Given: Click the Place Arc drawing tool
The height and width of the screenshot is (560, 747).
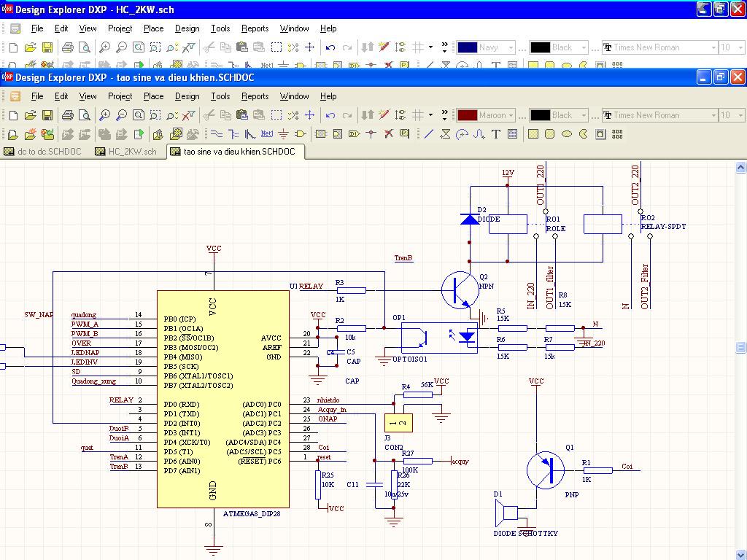Looking at the screenshot, I should click(x=462, y=134).
